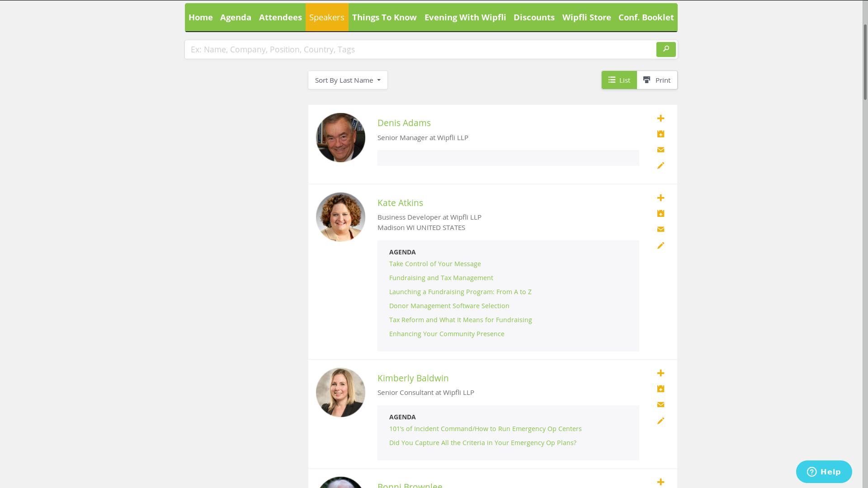Open Take Control of Your Message session
Image resolution: width=868 pixels, height=488 pixels.
[435, 264]
